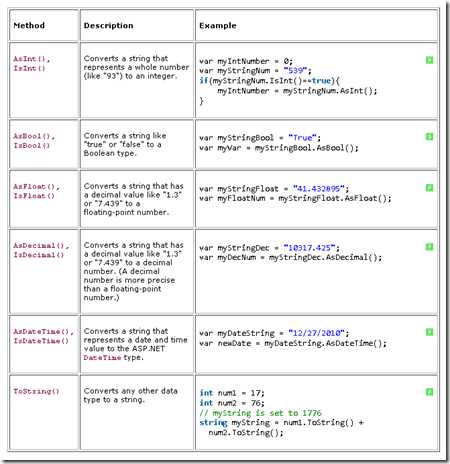Select the AsFloat() method text
The height and width of the screenshot is (464, 450).
(36, 187)
